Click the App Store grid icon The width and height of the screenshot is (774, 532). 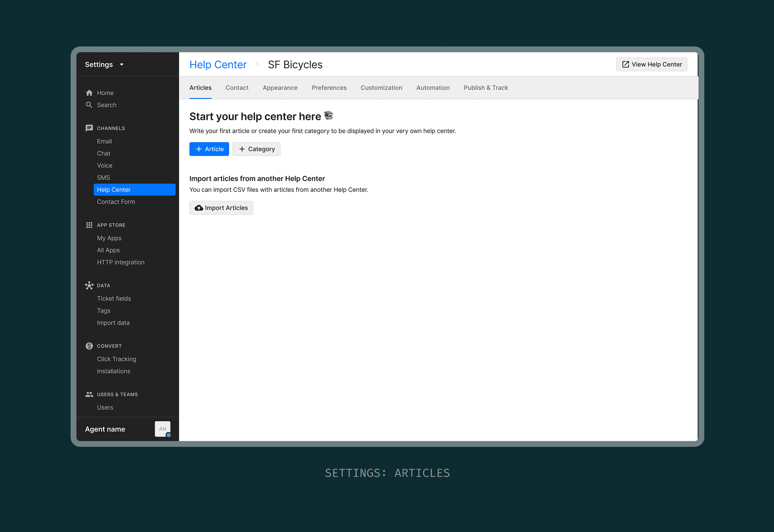coord(89,225)
